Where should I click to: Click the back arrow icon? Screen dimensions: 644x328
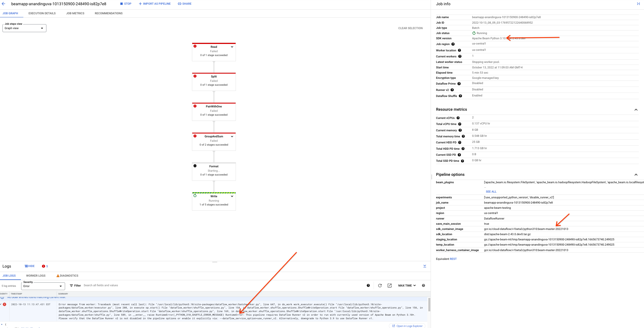click(x=4, y=4)
